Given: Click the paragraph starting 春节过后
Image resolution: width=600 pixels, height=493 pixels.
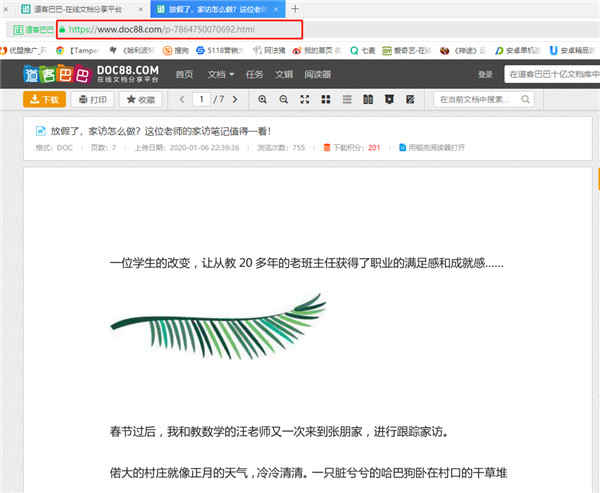Looking at the screenshot, I should pyautogui.click(x=279, y=432).
